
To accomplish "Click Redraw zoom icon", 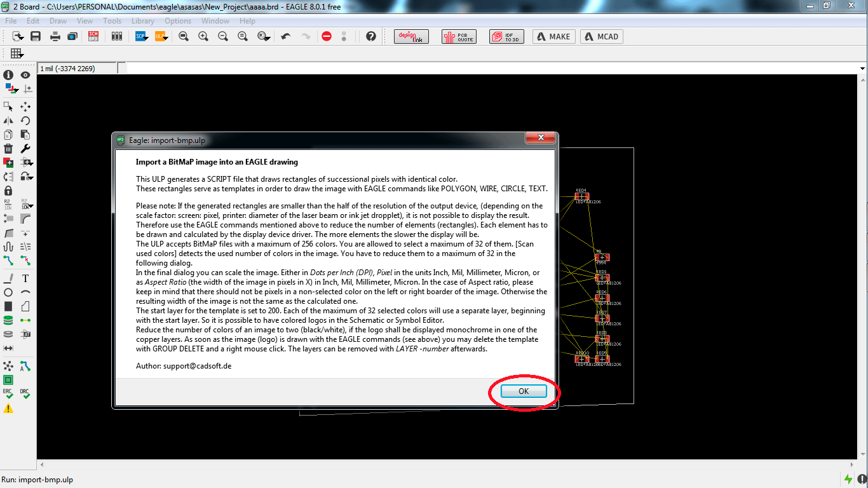I will tap(243, 37).
